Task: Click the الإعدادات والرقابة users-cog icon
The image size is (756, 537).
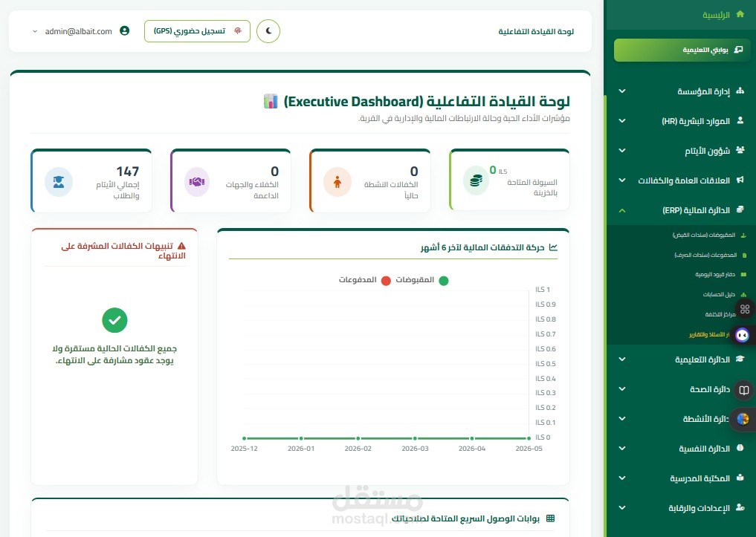Action: pyautogui.click(x=740, y=507)
